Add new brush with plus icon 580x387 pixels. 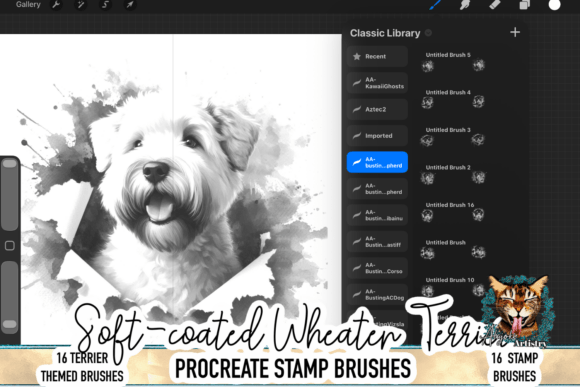pos(515,33)
